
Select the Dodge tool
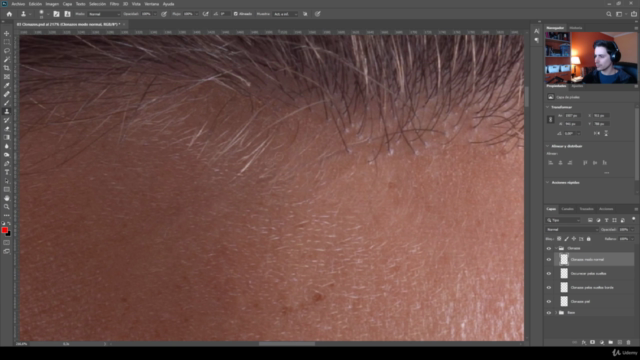(x=7, y=155)
